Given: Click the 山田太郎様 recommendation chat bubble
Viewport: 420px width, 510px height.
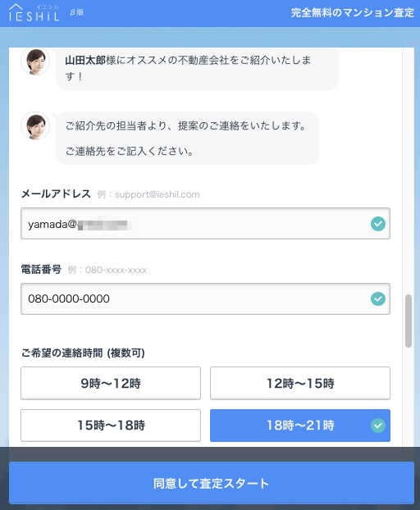Looking at the screenshot, I should coord(197,68).
